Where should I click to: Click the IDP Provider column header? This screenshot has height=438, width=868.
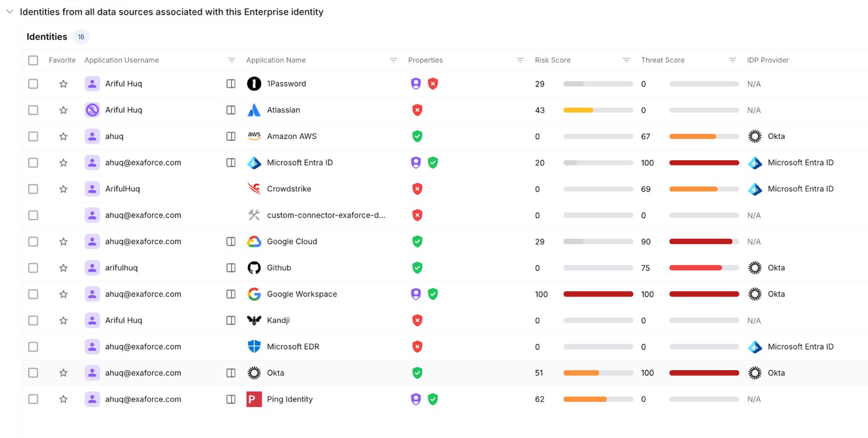click(x=768, y=60)
